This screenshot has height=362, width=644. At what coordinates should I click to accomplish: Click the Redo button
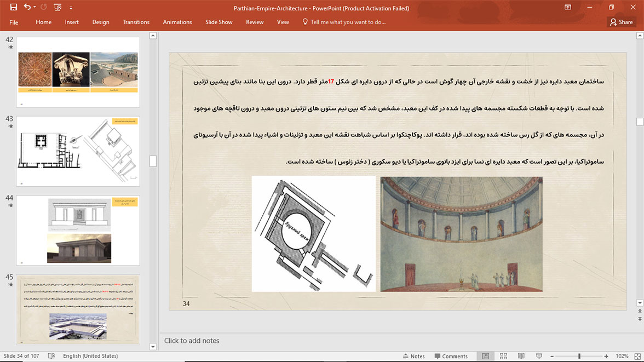click(x=44, y=7)
